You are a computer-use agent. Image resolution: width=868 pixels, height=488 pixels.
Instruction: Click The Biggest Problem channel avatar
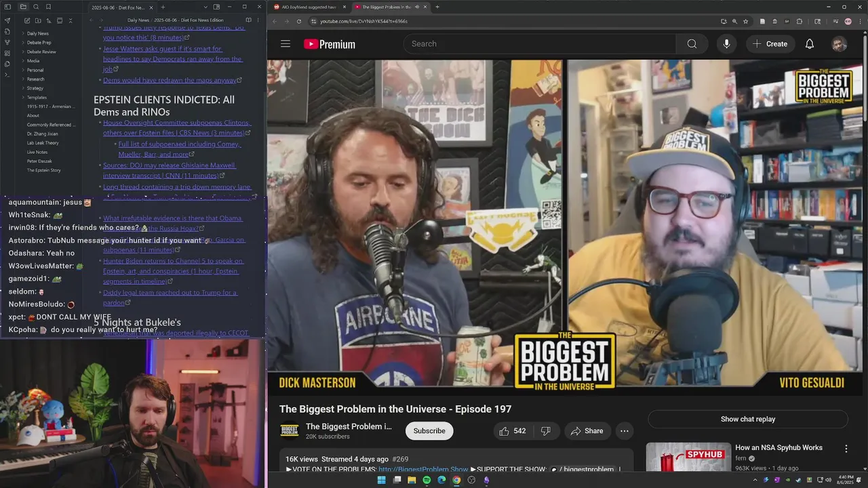[x=290, y=431]
